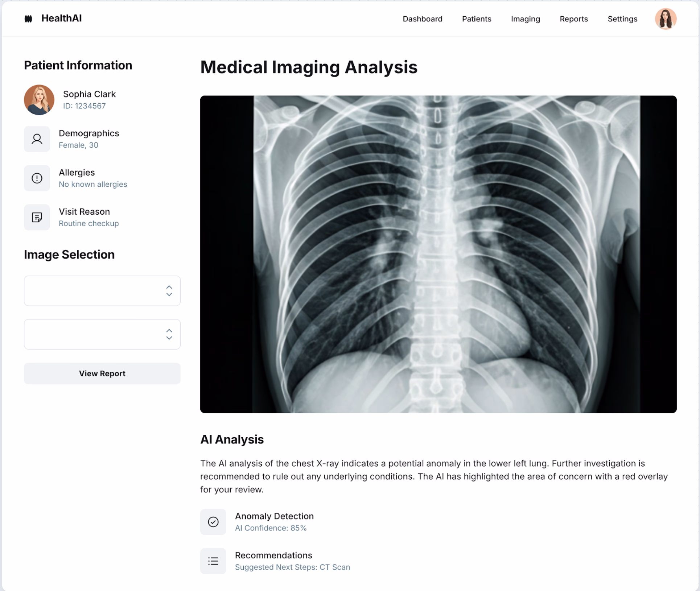Select the Demographics person icon
The image size is (700, 591).
37,139
